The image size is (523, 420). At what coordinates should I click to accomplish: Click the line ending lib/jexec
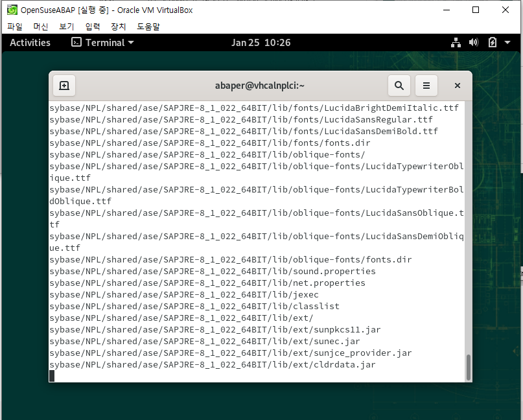coord(184,295)
